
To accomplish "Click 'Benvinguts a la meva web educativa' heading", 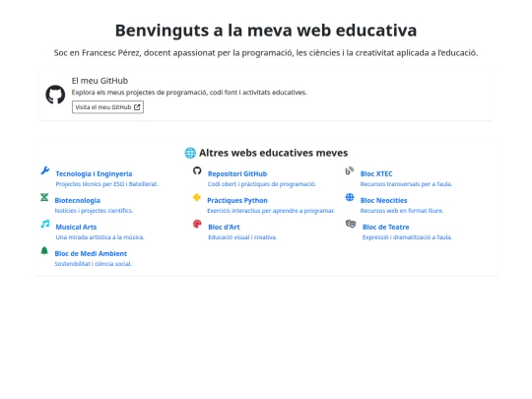I will pos(266,31).
